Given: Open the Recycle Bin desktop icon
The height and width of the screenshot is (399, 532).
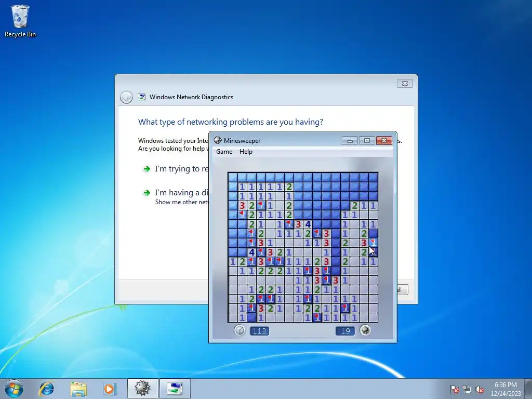Looking at the screenshot, I should (x=20, y=21).
